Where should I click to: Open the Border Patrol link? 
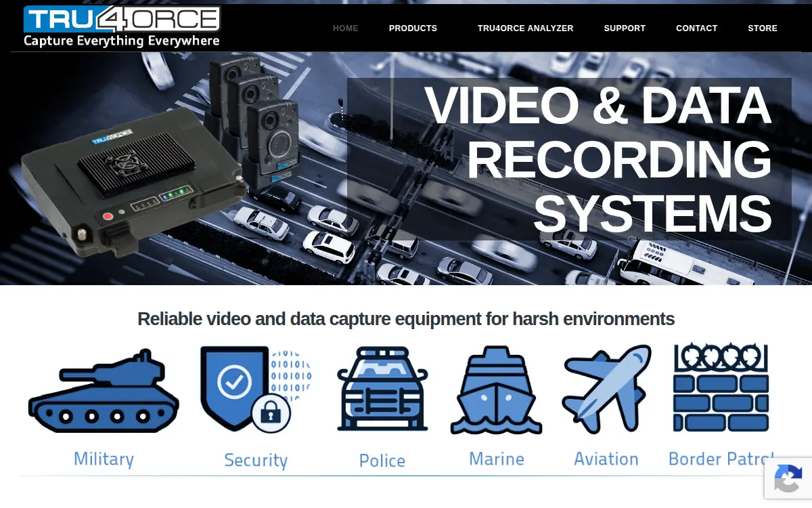[721, 459]
